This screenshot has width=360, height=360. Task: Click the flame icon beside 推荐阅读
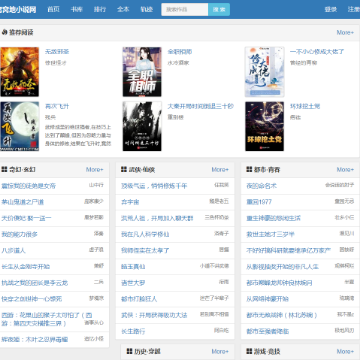point(5,33)
